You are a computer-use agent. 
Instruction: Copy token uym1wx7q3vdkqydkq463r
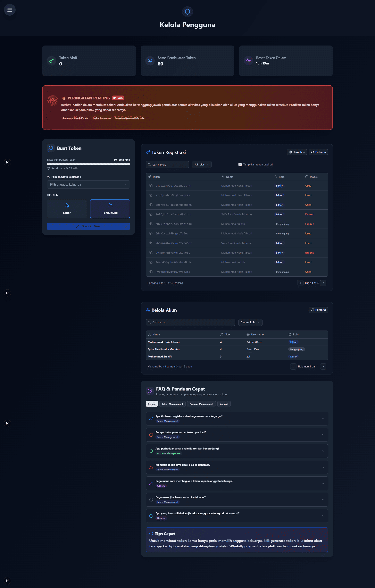[x=151, y=252]
